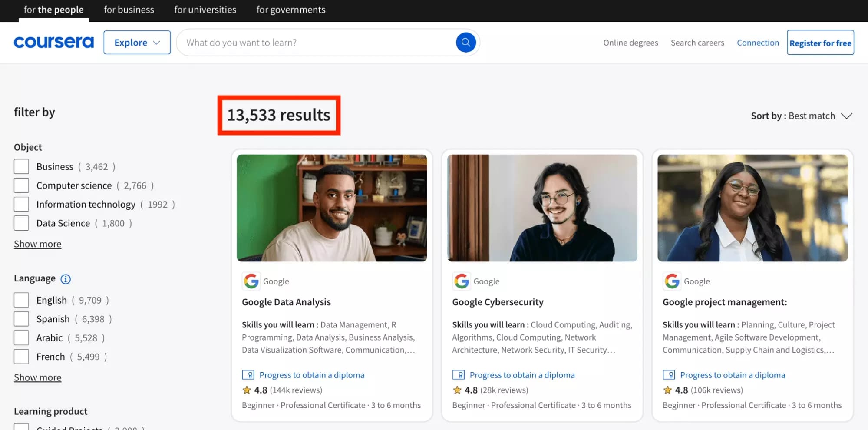Click the '(106k reviews)' text
Viewport: 868px width, 430px height.
pos(717,390)
